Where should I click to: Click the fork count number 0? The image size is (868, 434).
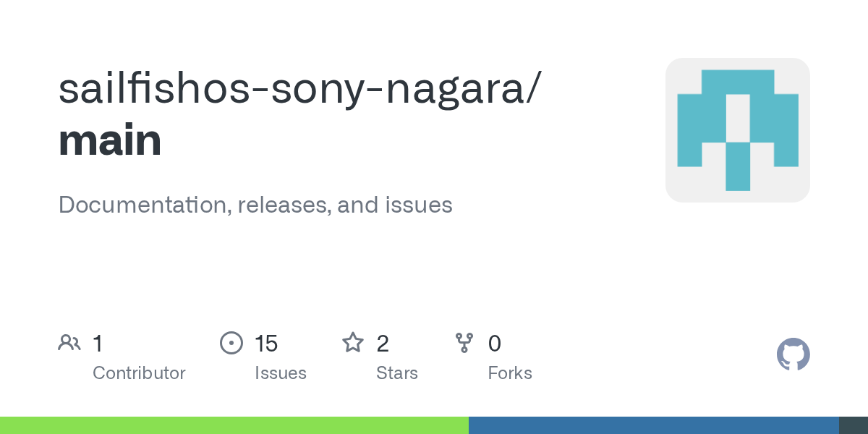pyautogui.click(x=495, y=344)
